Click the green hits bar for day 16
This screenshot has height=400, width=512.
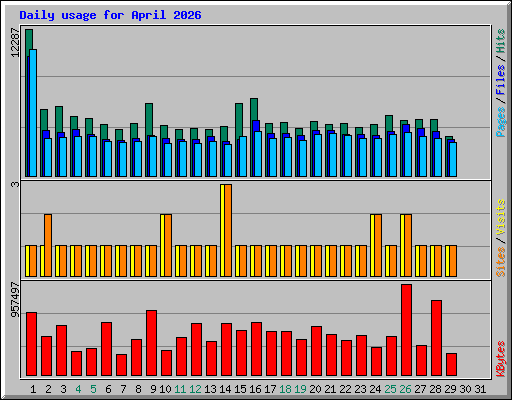(254, 109)
